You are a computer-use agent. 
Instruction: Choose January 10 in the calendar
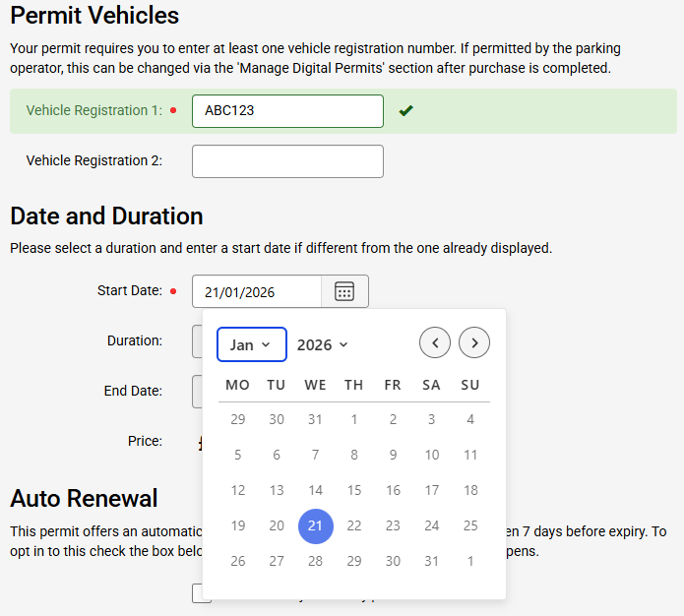[x=432, y=455]
